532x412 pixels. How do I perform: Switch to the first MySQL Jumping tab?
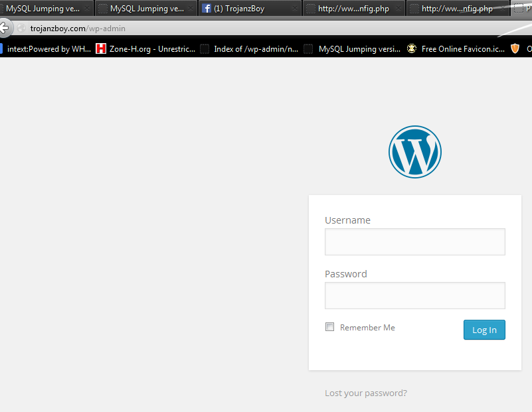[43, 9]
